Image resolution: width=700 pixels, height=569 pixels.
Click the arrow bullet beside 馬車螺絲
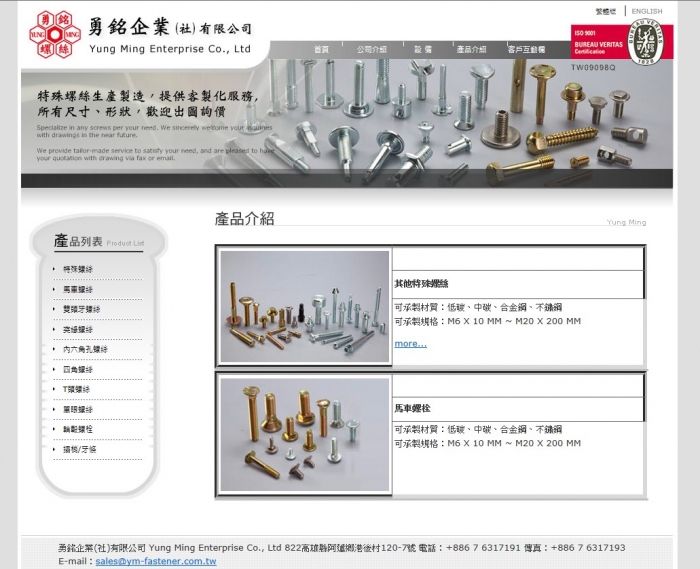(54, 289)
